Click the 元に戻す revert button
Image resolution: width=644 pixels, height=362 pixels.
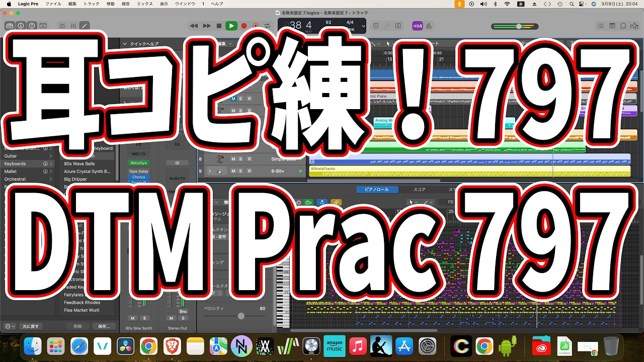(30, 326)
